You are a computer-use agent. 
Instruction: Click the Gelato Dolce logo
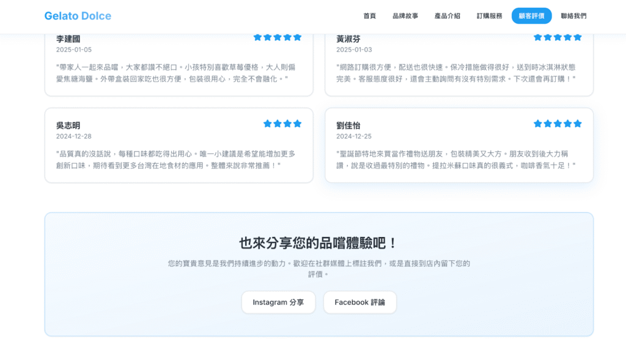click(78, 16)
